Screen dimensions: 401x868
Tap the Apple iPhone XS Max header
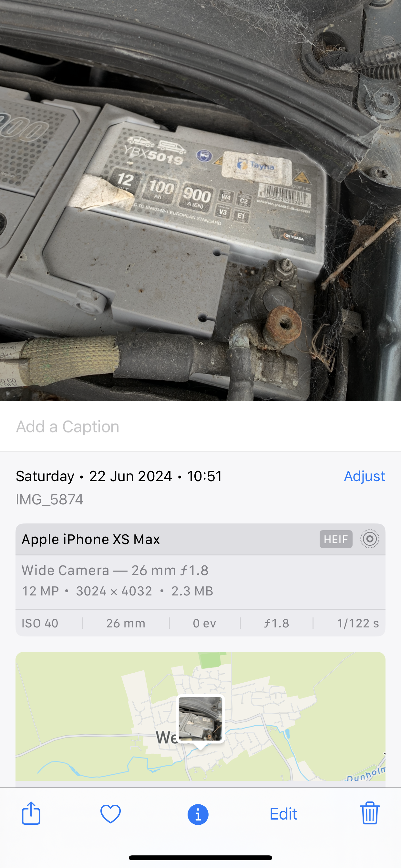coord(200,539)
